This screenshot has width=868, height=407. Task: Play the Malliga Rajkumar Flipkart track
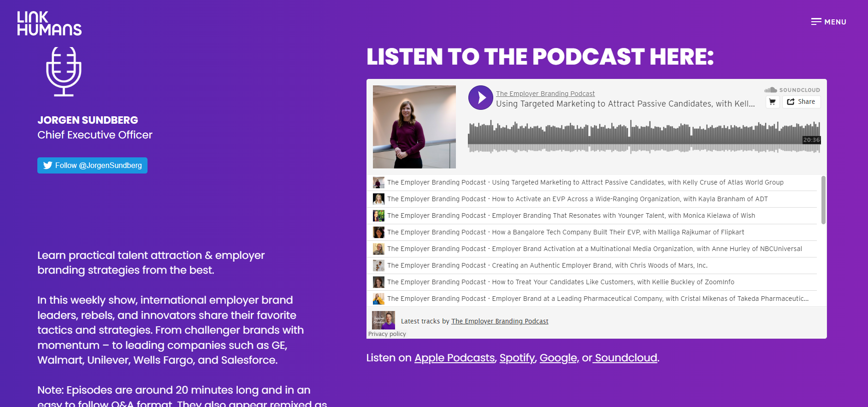coord(565,232)
